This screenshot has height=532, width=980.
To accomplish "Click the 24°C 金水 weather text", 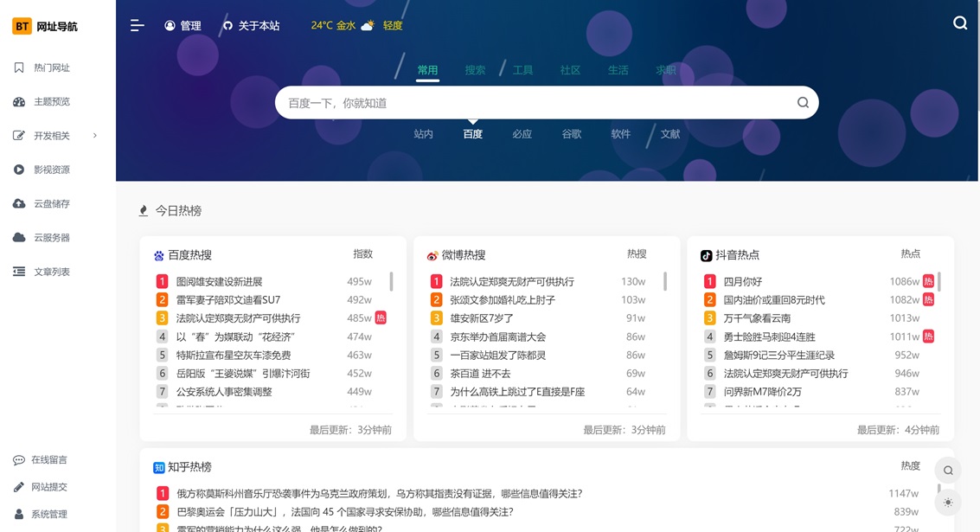I will (333, 26).
